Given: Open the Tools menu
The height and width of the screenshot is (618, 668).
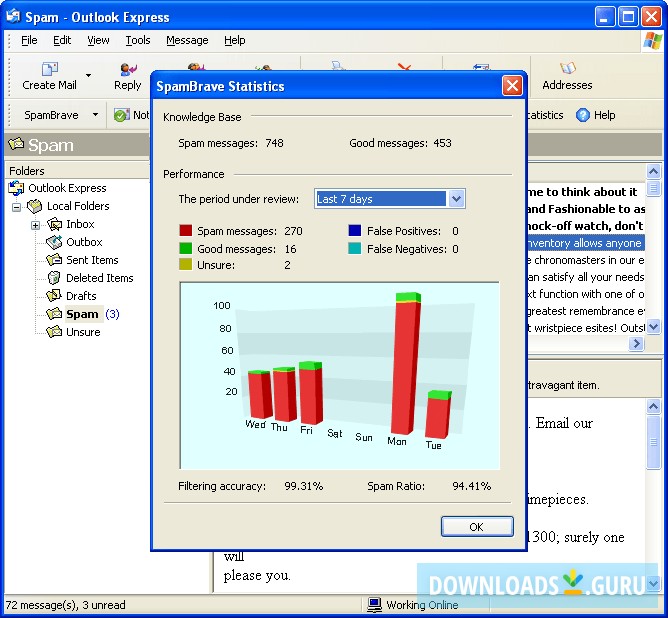Looking at the screenshot, I should coord(138,40).
